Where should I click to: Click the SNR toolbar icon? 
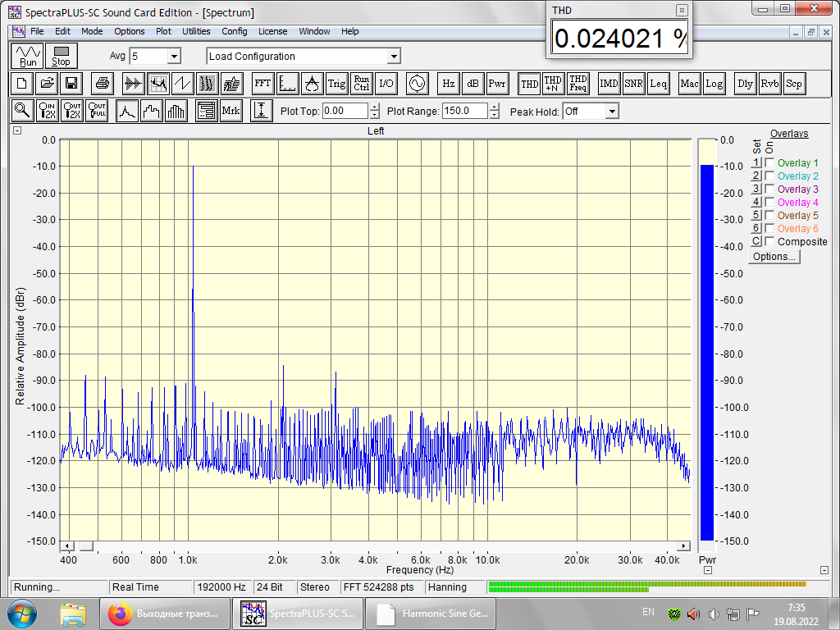pyautogui.click(x=633, y=84)
